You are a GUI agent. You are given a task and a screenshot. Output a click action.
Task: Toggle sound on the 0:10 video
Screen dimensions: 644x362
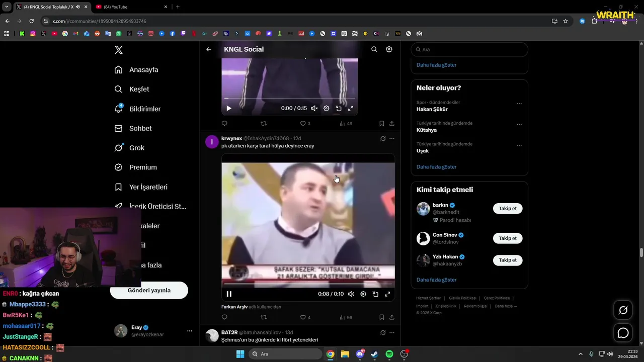tap(351, 294)
